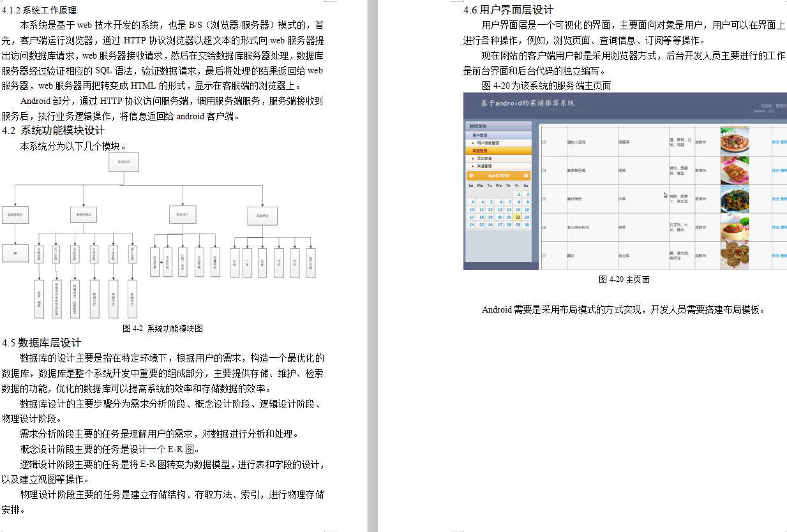Choose date 8 in the calendar
This screenshot has height=532, width=787.
tap(518, 202)
